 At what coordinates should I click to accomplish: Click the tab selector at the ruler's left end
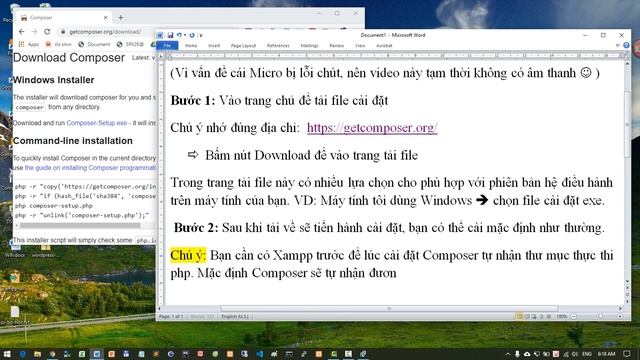click(161, 57)
